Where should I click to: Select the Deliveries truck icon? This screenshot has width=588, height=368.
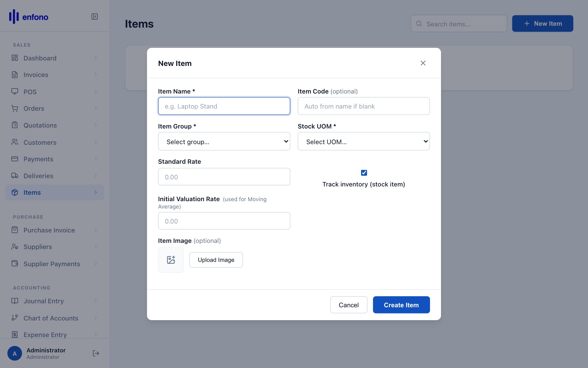15,176
